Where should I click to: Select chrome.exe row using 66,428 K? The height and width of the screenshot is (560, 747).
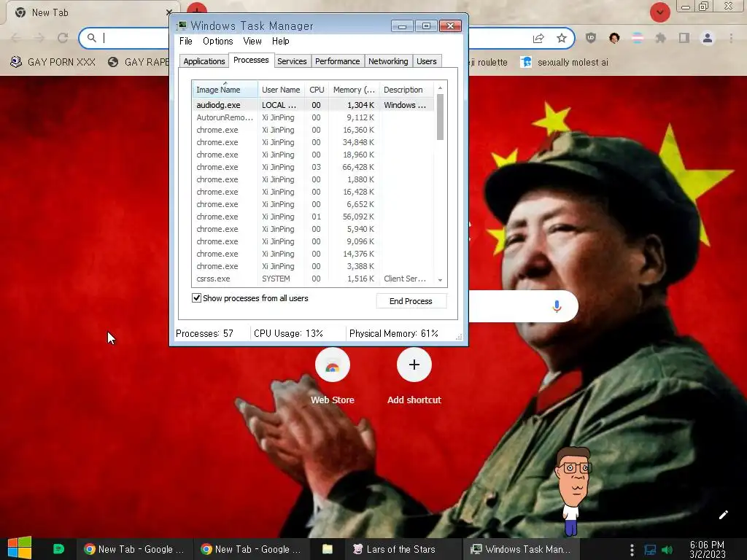[x=313, y=167]
